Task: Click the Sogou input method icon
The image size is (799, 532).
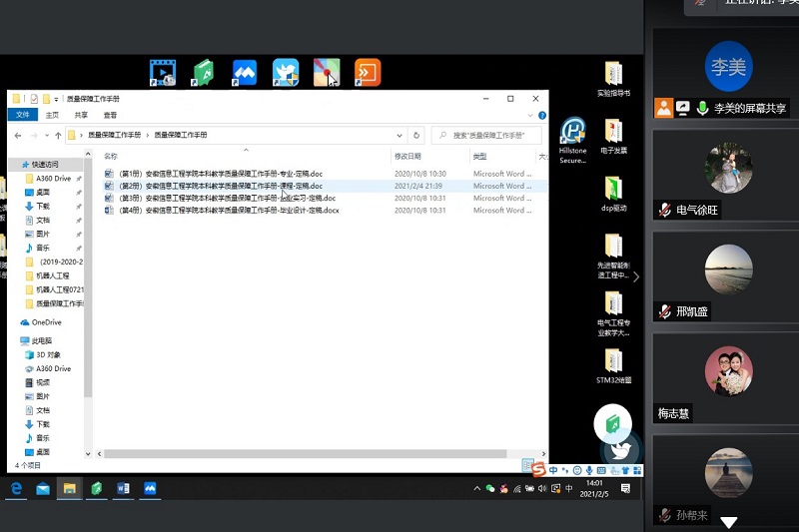Action: (x=538, y=470)
